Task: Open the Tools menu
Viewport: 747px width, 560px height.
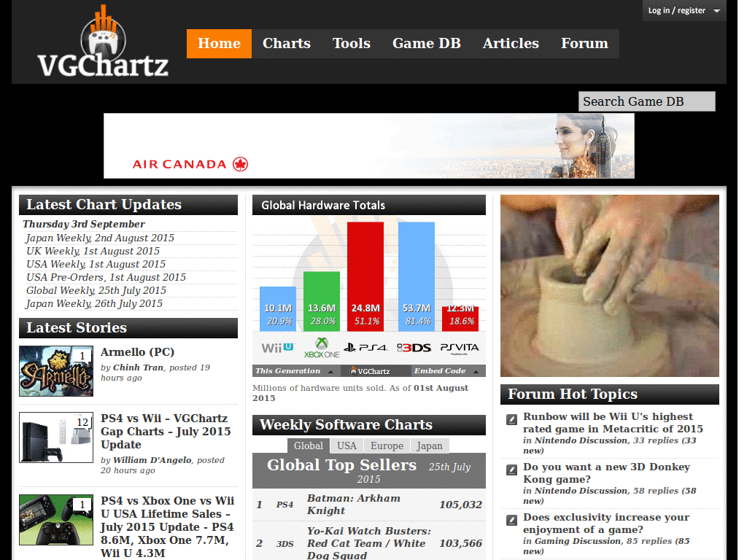Action: (351, 44)
